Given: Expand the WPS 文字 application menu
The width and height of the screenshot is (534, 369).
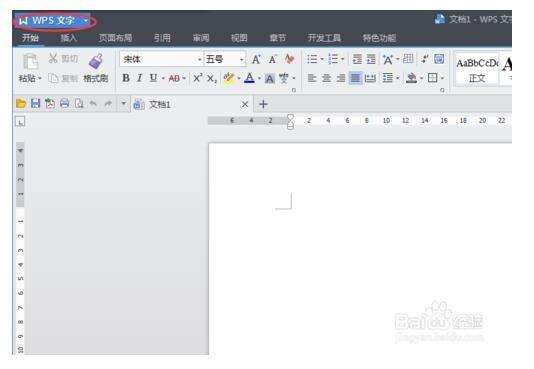Looking at the screenshot, I should point(55,21).
